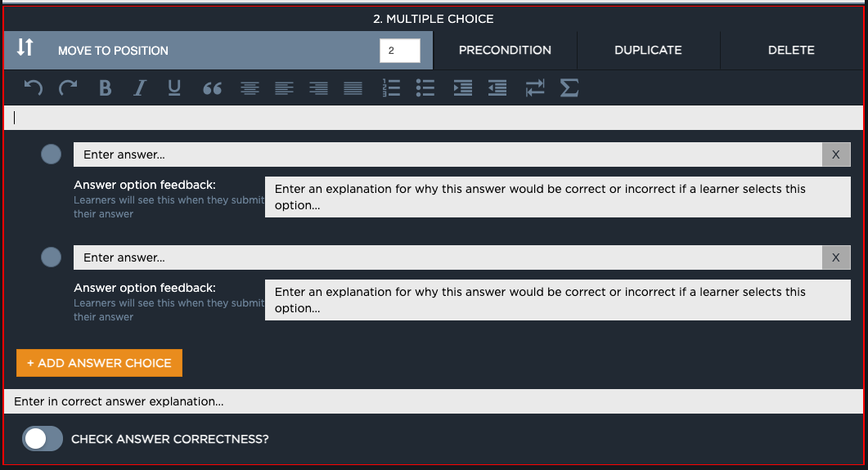The width and height of the screenshot is (868, 470).
Task: Click the Undo arrow icon
Action: click(33, 88)
